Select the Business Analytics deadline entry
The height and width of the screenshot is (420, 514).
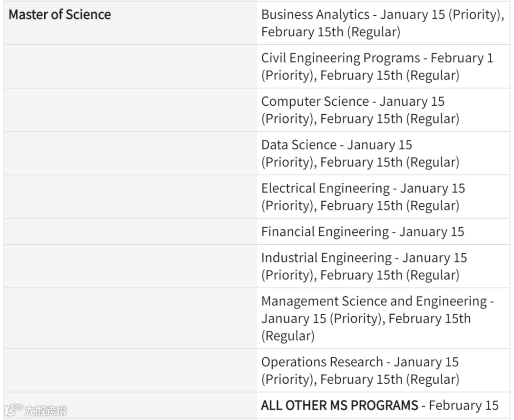(x=382, y=23)
